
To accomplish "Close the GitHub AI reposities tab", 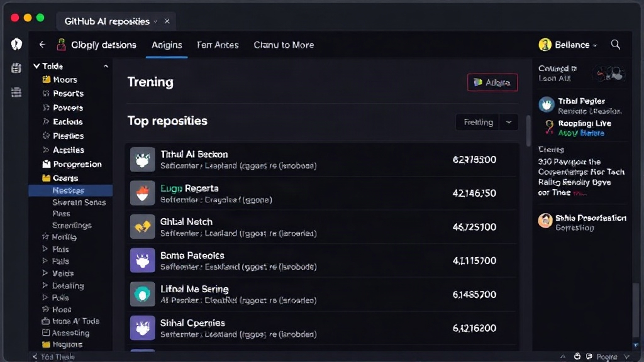I will (167, 21).
